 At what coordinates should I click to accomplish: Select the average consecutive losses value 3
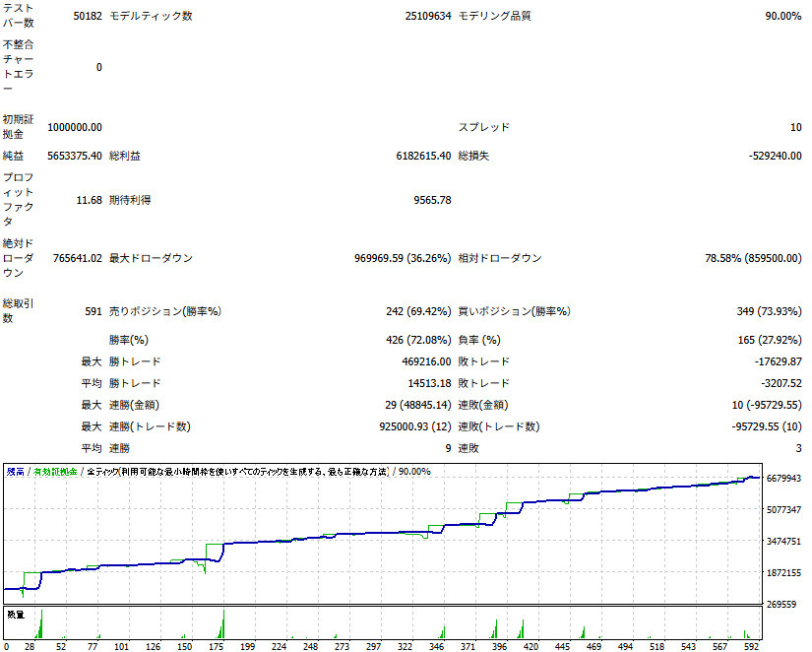(x=798, y=448)
